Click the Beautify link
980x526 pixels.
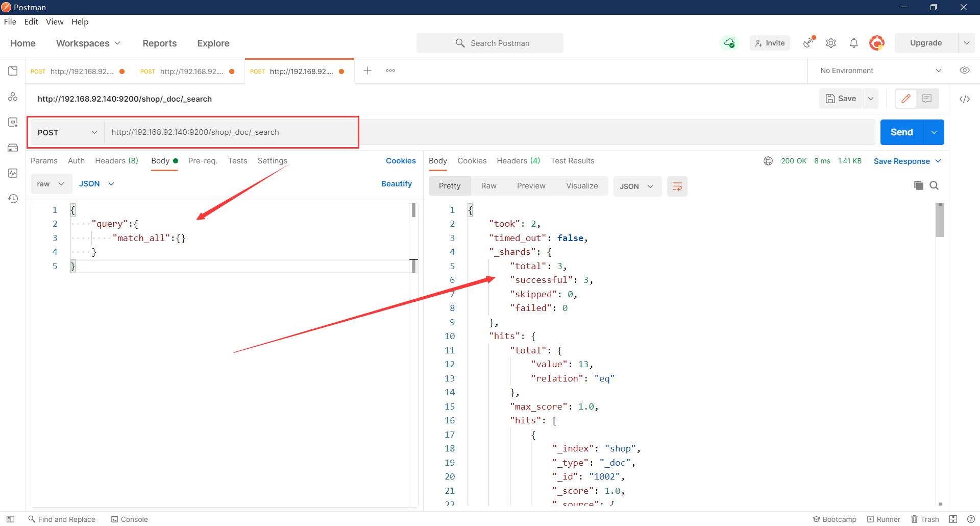pos(396,183)
